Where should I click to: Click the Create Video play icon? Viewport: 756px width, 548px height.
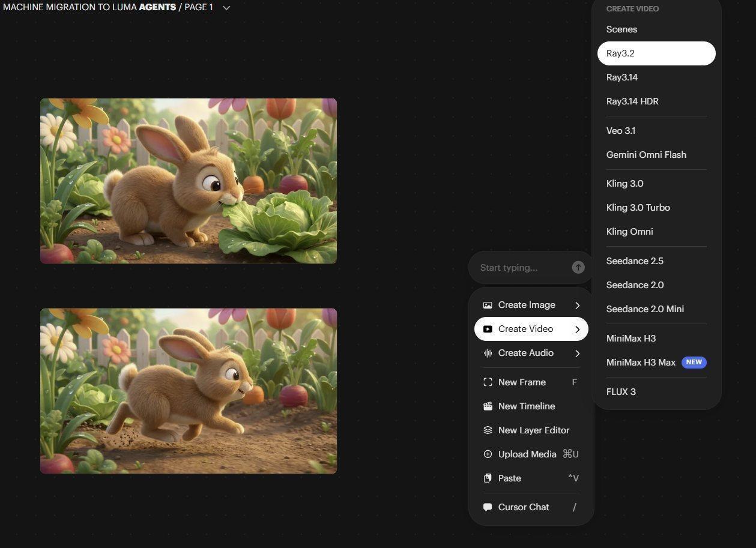pos(488,329)
